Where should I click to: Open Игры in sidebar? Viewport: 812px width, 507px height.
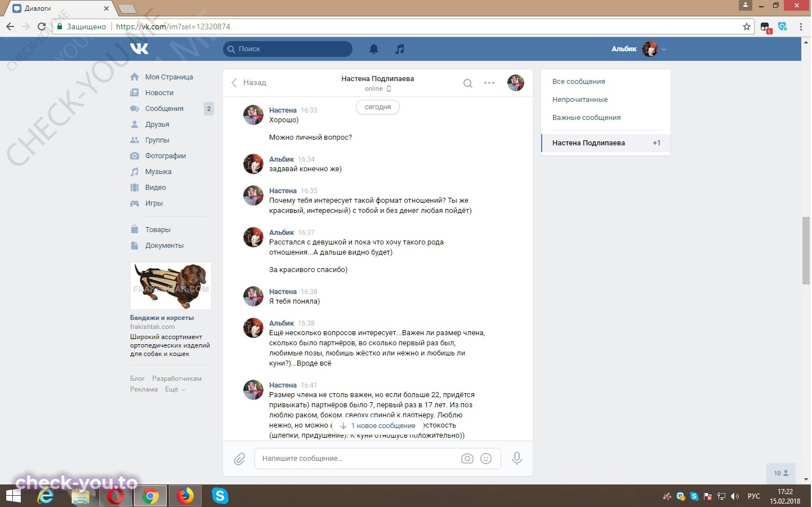click(154, 203)
